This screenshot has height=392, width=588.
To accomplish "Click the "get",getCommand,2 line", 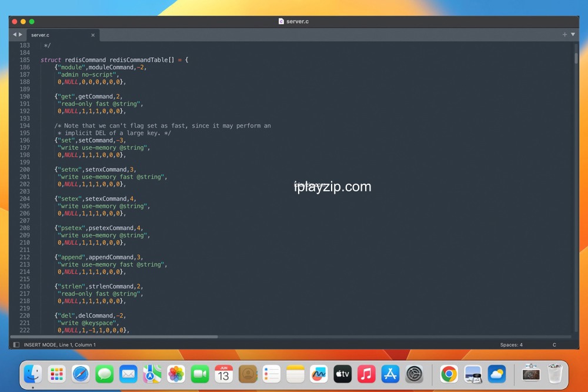I will pos(89,97).
